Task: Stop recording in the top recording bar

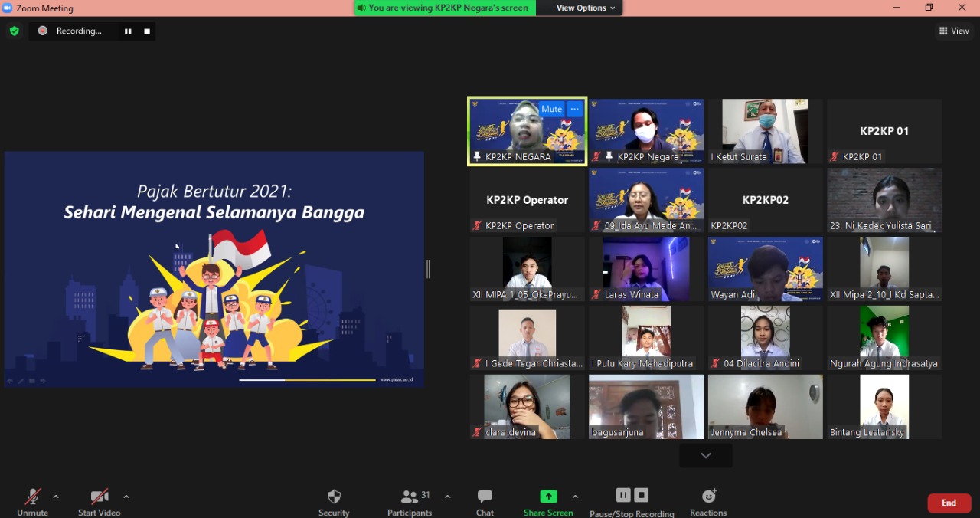Action: pos(147,31)
